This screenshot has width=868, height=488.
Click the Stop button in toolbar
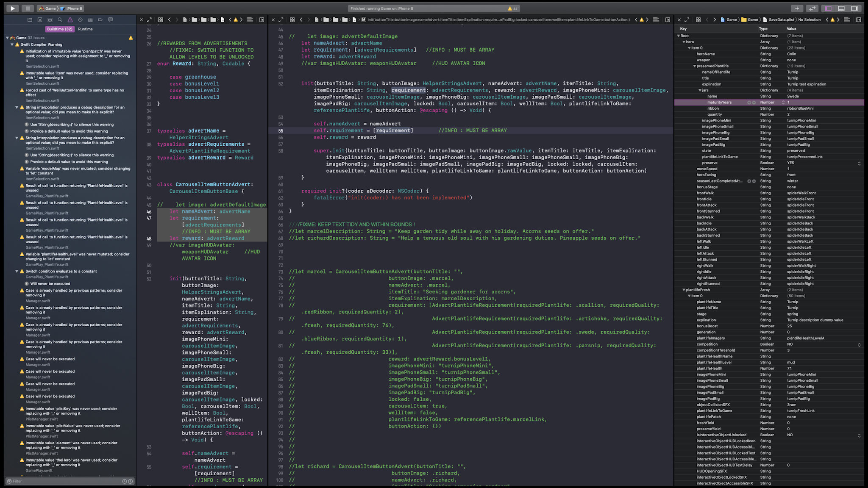(28, 8)
